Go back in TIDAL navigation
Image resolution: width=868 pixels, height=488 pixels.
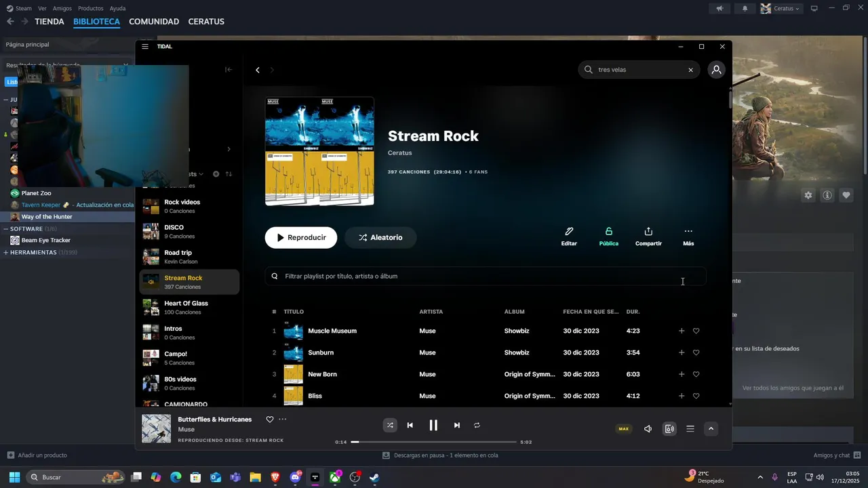click(258, 70)
